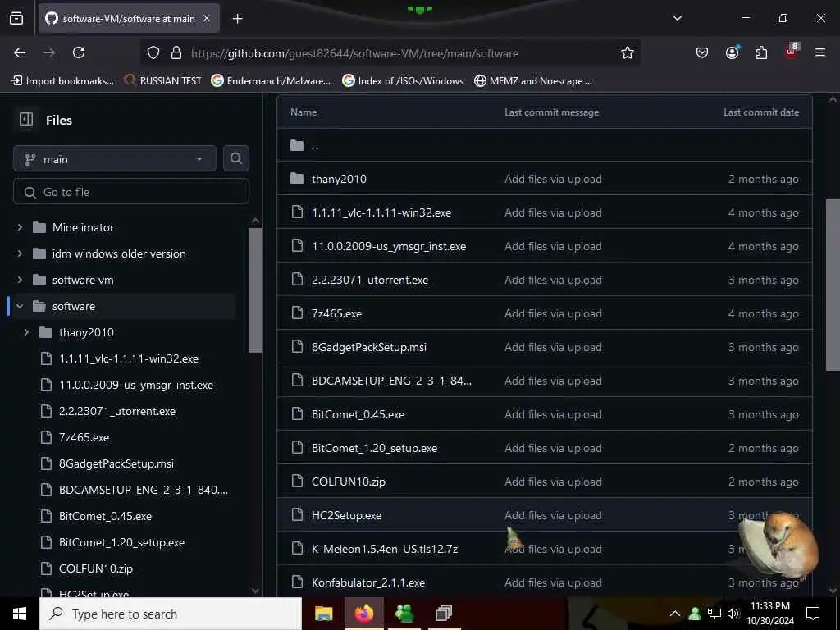This screenshot has height=630, width=840.
Task: Open Windows Start menu
Action: coord(20,614)
